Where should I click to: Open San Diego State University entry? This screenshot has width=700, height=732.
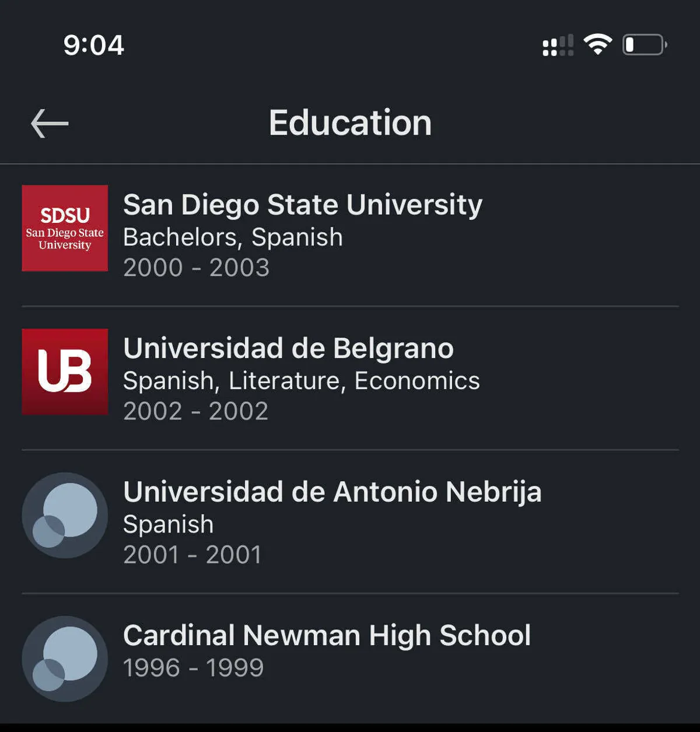click(x=303, y=205)
